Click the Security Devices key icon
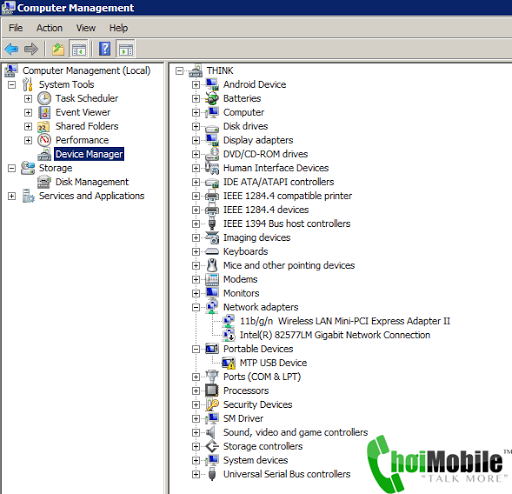The image size is (512, 494). pyautogui.click(x=212, y=405)
